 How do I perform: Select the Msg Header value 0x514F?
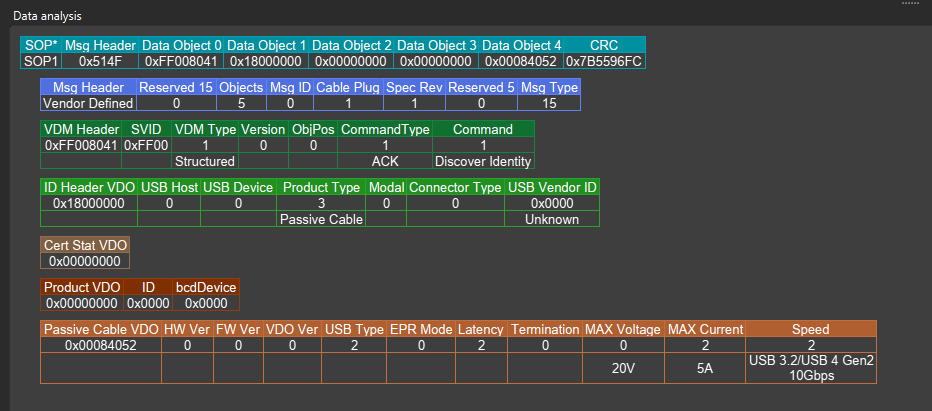99,61
